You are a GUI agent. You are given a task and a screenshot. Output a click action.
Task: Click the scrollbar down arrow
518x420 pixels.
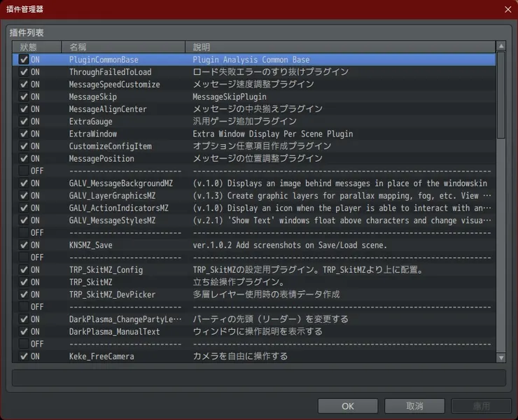[x=501, y=358]
